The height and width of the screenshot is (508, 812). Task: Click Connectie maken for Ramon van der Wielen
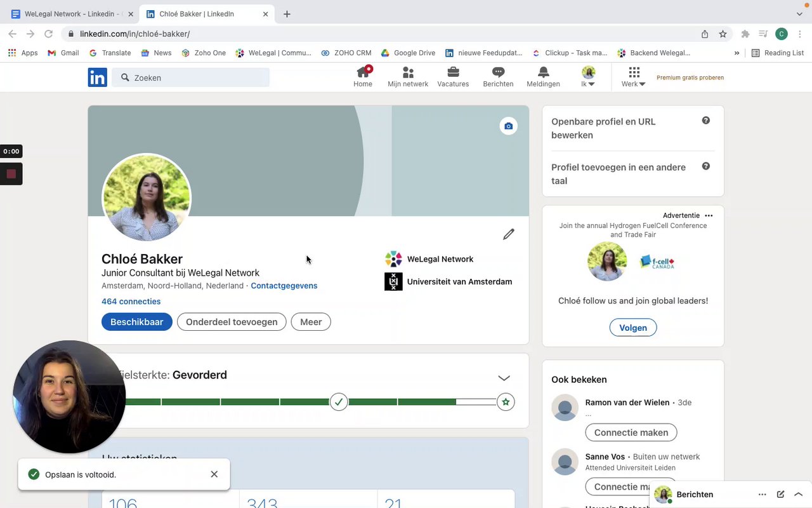point(631,432)
